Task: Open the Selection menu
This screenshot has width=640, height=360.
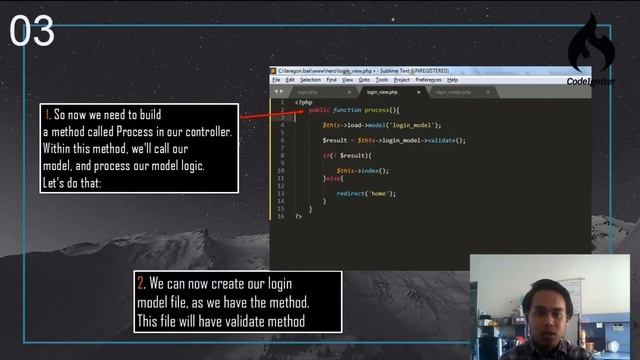Action: point(310,80)
